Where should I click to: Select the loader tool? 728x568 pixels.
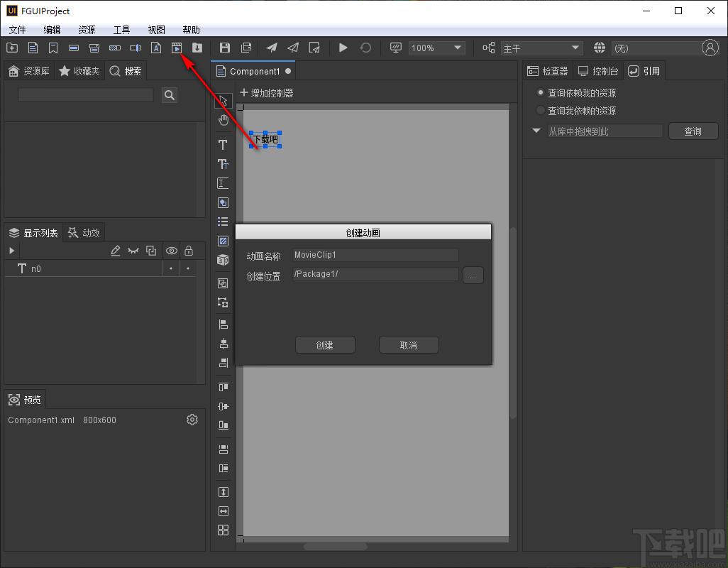(x=223, y=241)
